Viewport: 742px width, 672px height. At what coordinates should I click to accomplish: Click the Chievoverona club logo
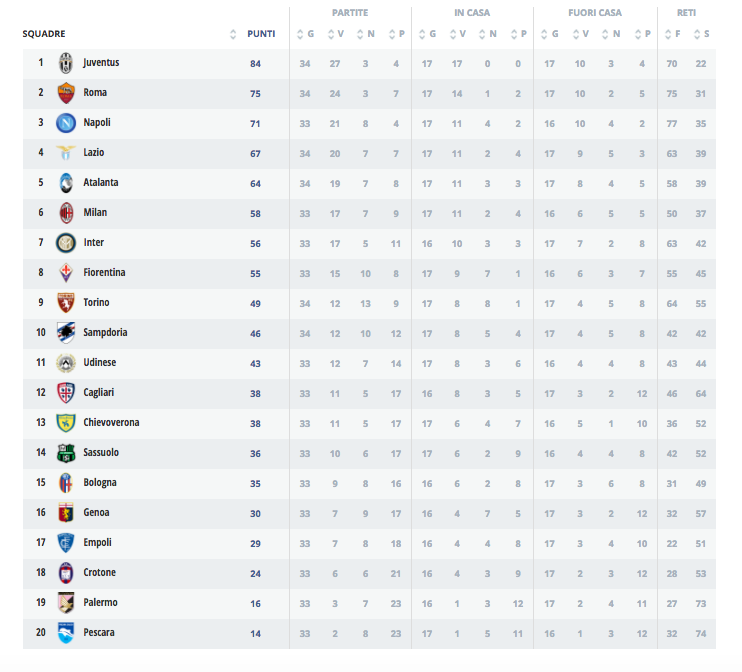(x=66, y=423)
